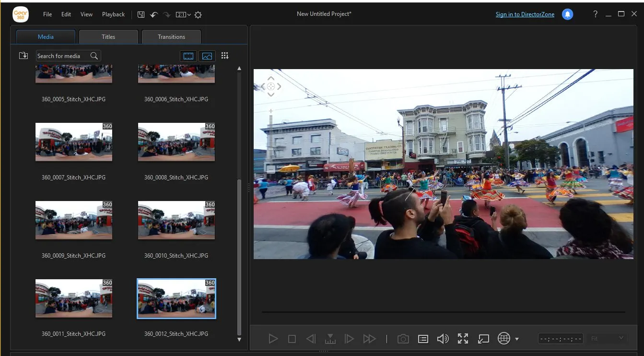Open the Fit zoom dropdown
This screenshot has height=356, width=644.
[607, 338]
